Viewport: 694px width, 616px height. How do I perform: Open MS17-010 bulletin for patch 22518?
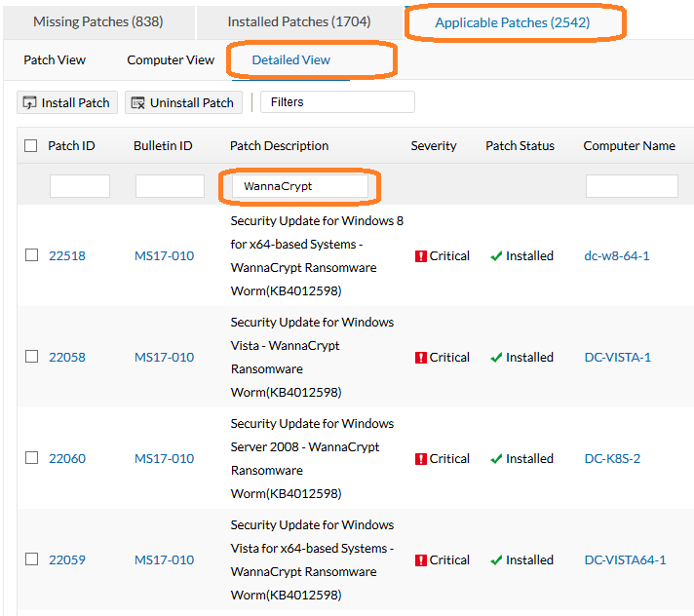pos(164,255)
